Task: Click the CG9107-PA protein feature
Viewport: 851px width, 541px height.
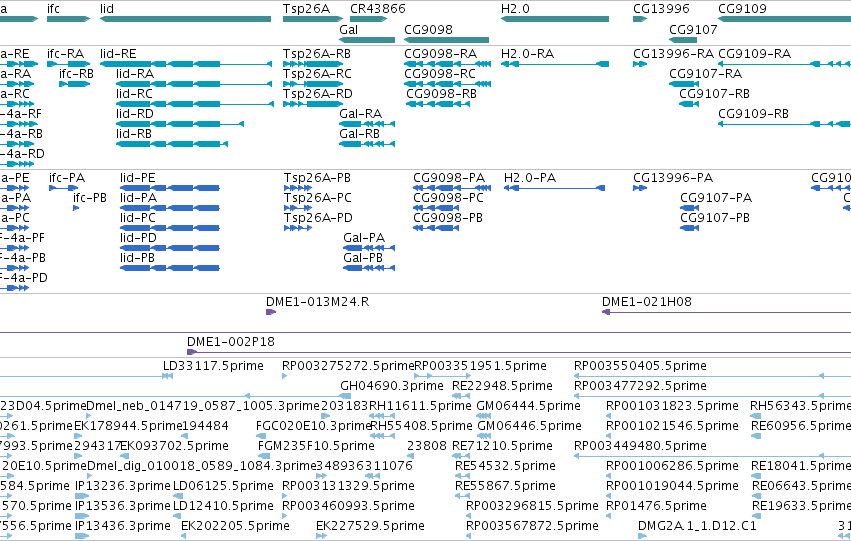Action: [x=689, y=208]
